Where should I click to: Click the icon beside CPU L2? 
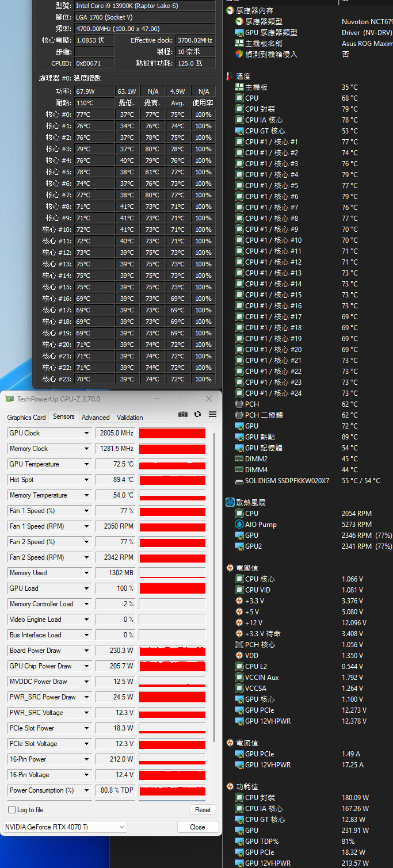(x=239, y=666)
